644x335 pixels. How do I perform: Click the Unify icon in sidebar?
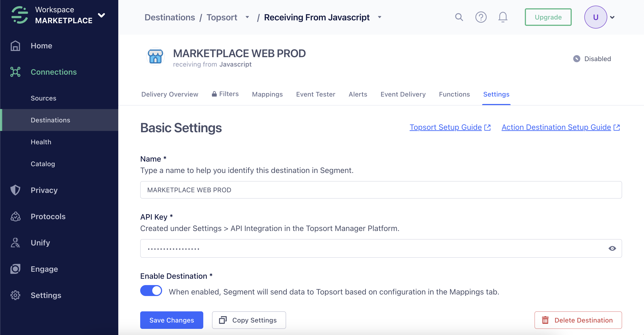click(15, 243)
